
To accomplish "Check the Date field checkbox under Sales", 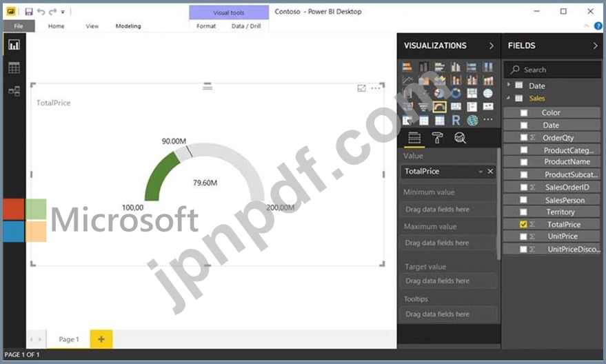I will click(524, 125).
